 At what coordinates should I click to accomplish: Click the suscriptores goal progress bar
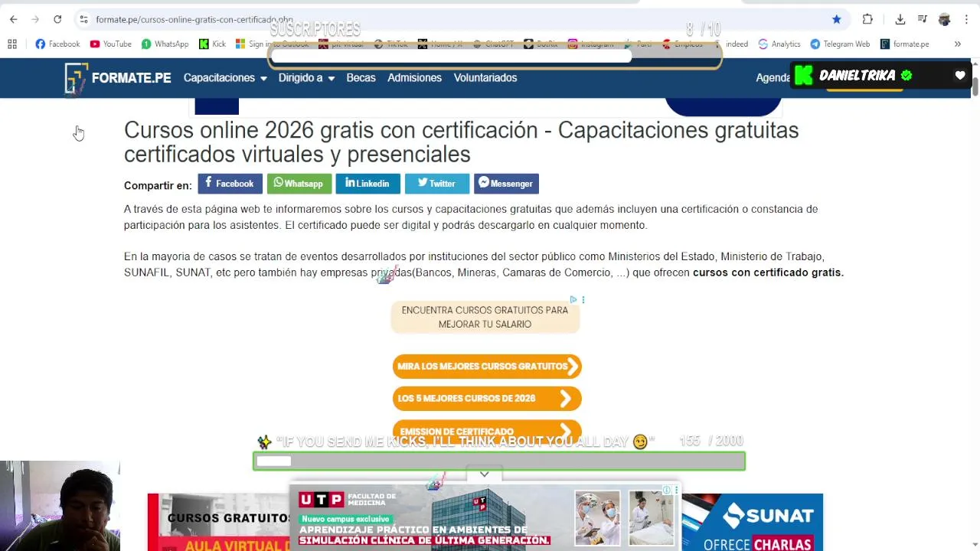click(495, 55)
